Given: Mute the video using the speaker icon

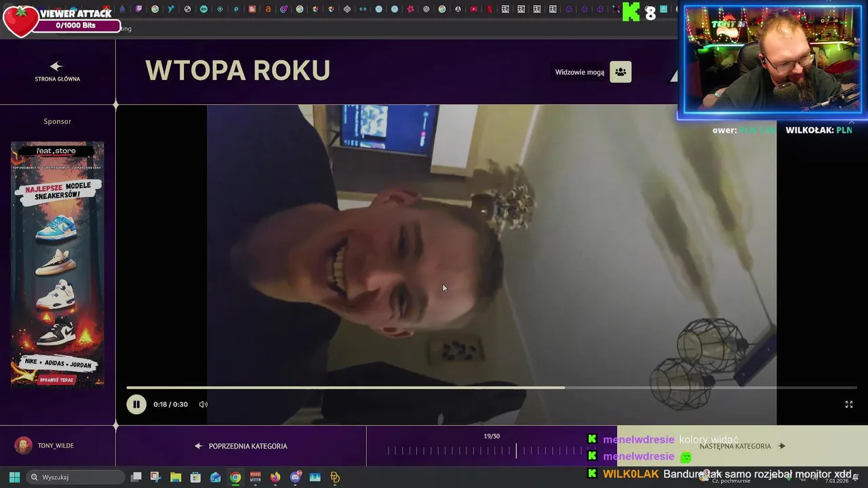Looking at the screenshot, I should 203,404.
